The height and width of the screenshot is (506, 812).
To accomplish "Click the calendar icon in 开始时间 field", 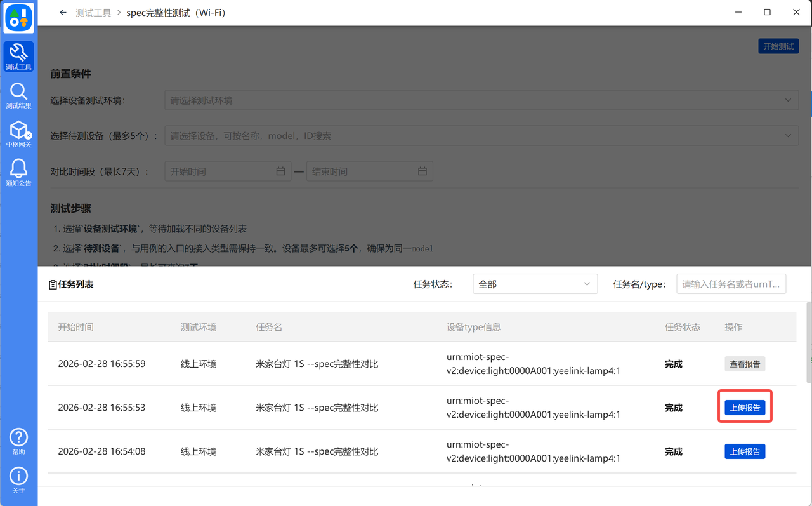I will coord(281,171).
